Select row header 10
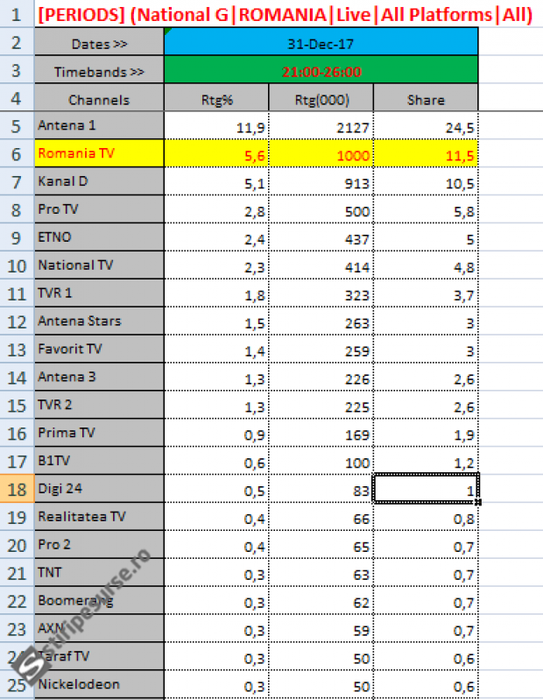This screenshot has height=700, width=543. [17, 266]
